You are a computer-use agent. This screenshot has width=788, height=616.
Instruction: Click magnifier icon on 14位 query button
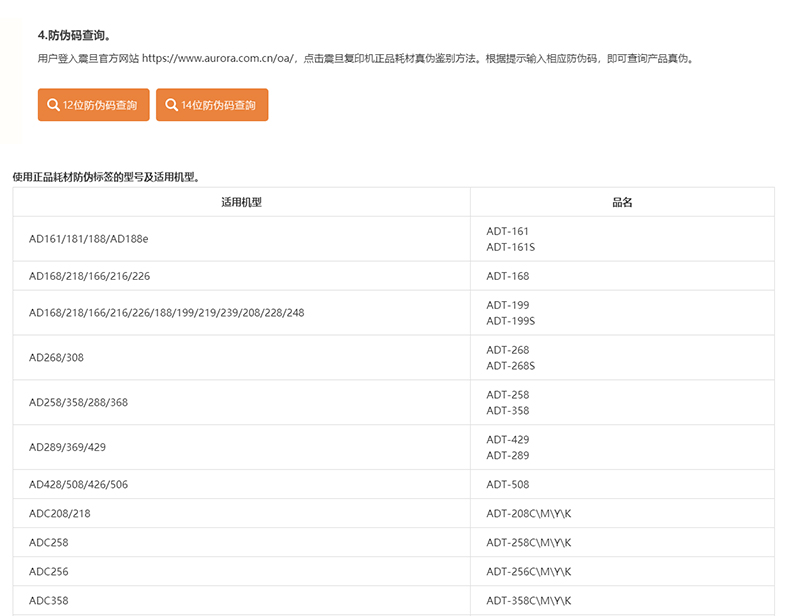point(171,105)
